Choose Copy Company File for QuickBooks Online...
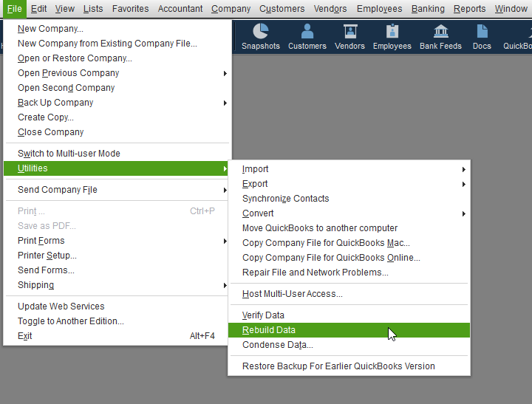The width and height of the screenshot is (532, 404). [349, 258]
